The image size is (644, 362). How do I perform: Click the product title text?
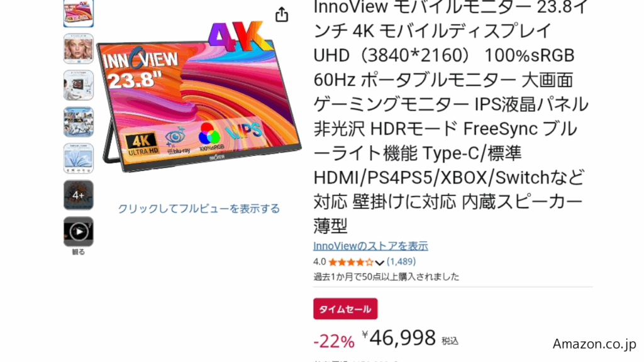pos(451,116)
